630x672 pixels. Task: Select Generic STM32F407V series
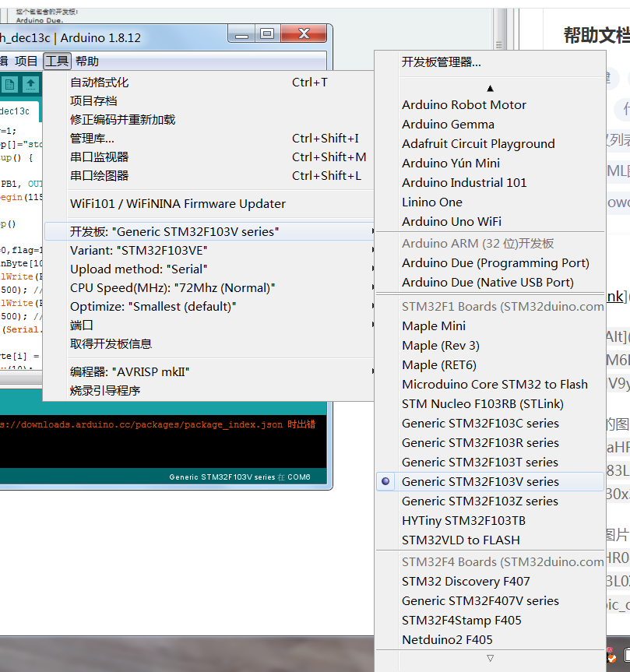pos(490,601)
